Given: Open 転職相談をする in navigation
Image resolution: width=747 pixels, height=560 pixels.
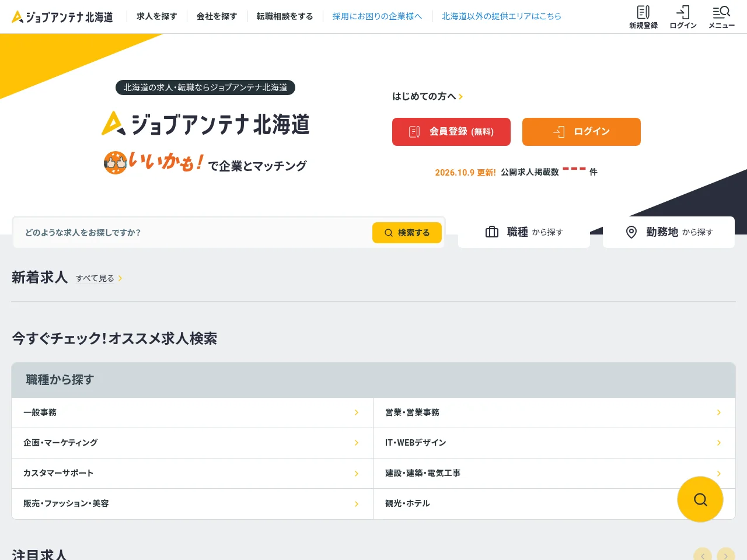Looking at the screenshot, I should pyautogui.click(x=285, y=16).
